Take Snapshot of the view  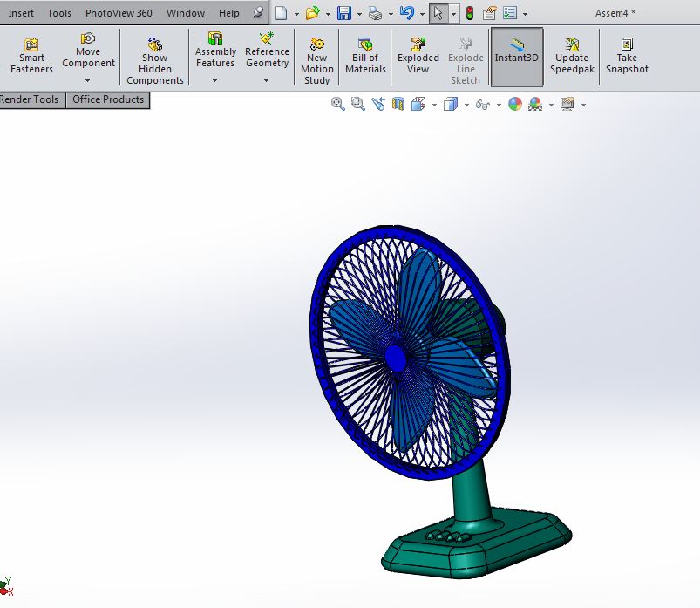(x=627, y=57)
